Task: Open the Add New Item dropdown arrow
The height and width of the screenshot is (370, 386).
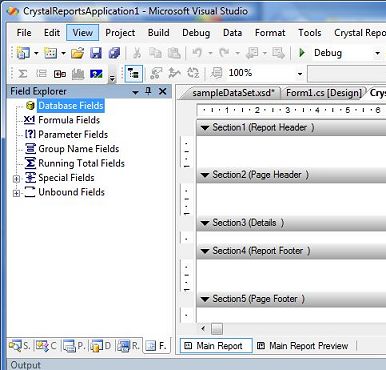Action: (x=63, y=53)
